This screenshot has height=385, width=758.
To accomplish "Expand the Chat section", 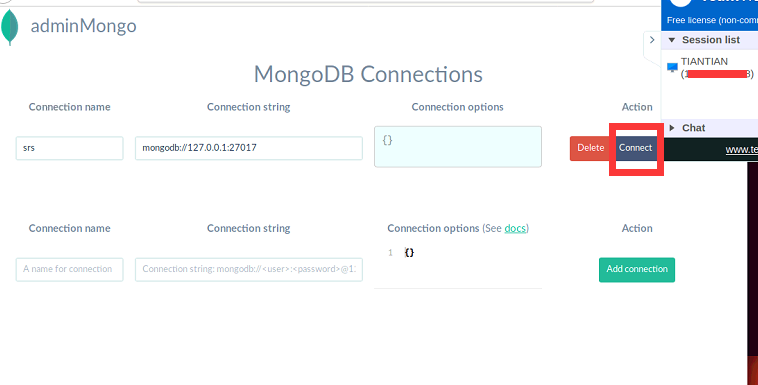I will coord(672,128).
